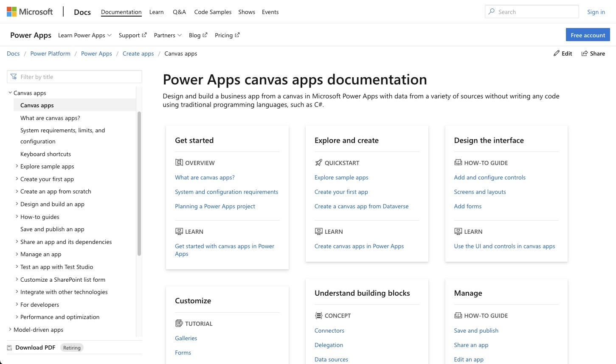
Task: Open the Partners dropdown menu
Action: (168, 35)
